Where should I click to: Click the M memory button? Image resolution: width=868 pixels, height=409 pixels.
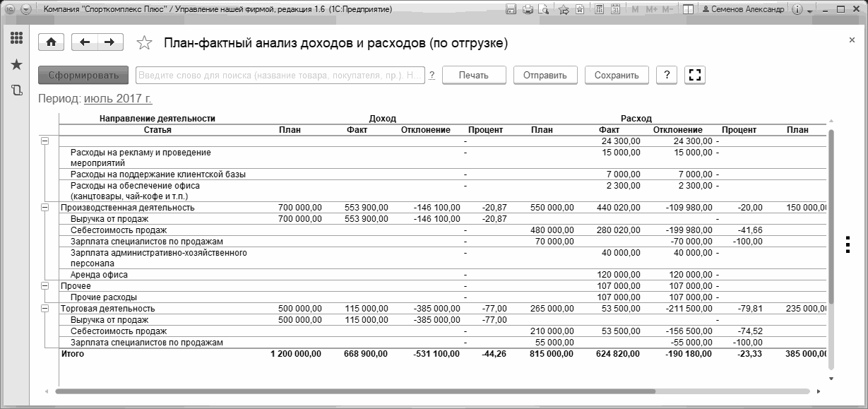635,10
